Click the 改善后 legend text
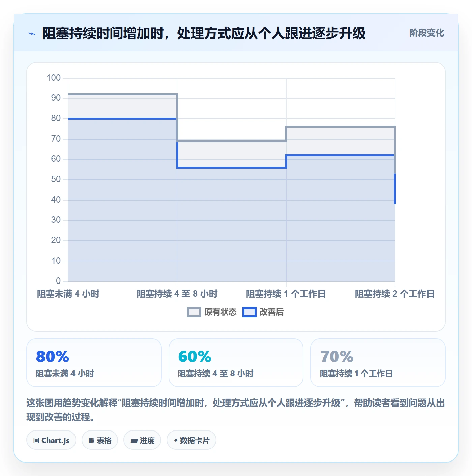Screen dimensions: 472x476 (x=272, y=312)
